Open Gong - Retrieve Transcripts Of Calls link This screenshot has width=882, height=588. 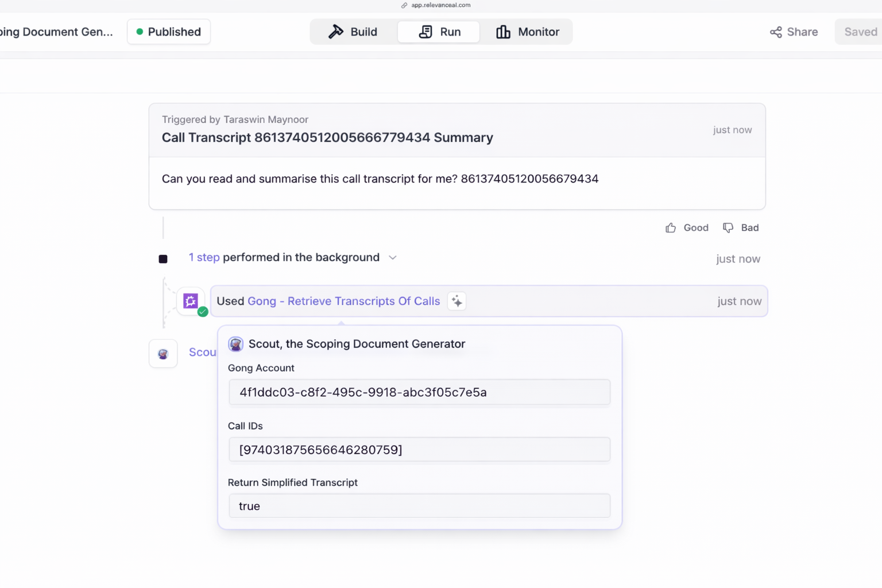tap(343, 301)
